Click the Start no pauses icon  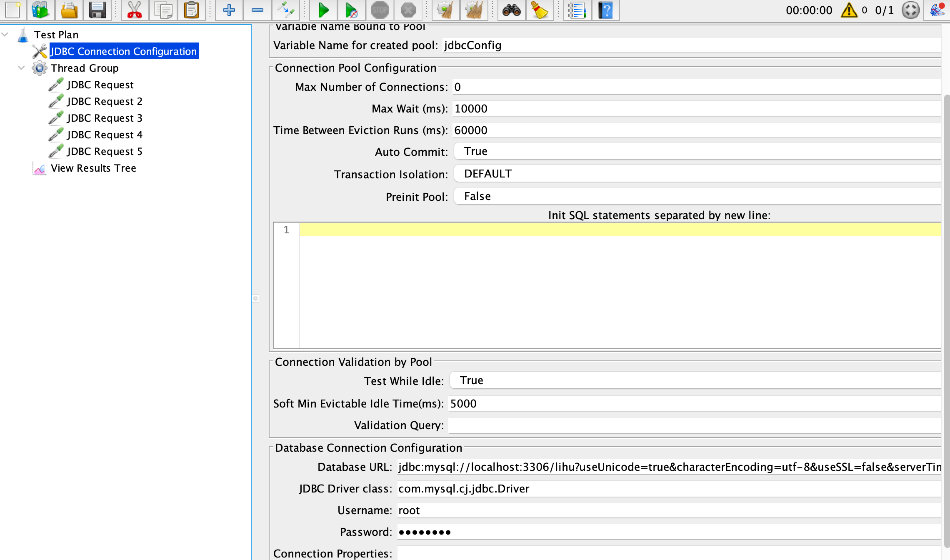[351, 10]
